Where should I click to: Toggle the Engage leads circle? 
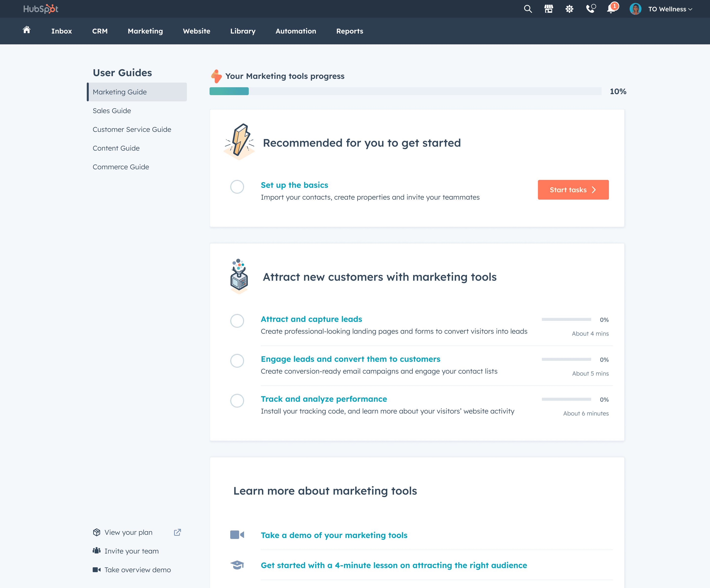click(x=237, y=361)
